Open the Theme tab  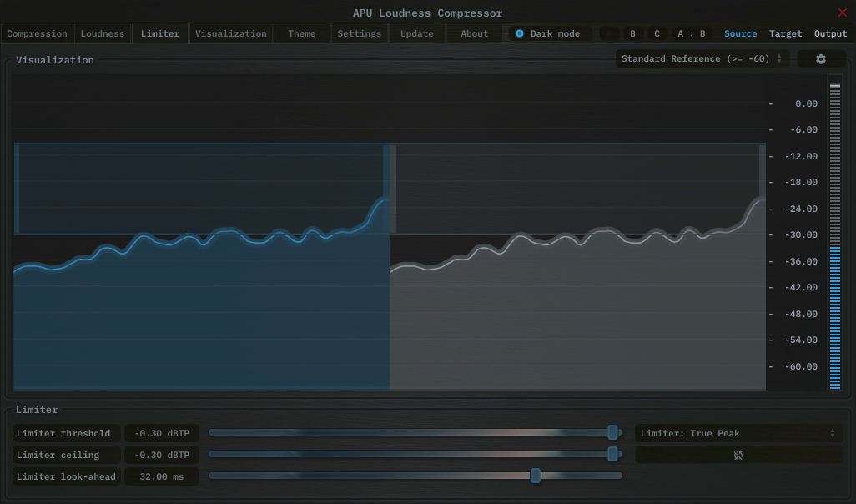[x=301, y=33]
